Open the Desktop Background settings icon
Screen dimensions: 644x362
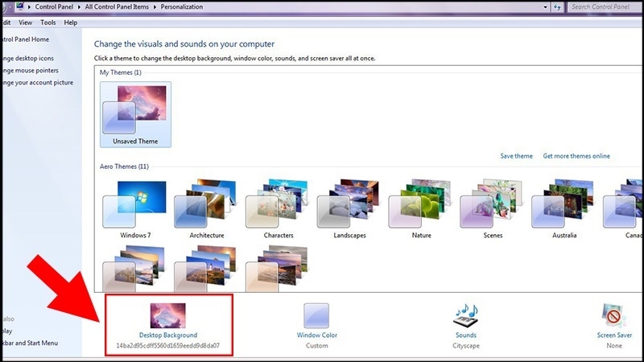(x=167, y=315)
